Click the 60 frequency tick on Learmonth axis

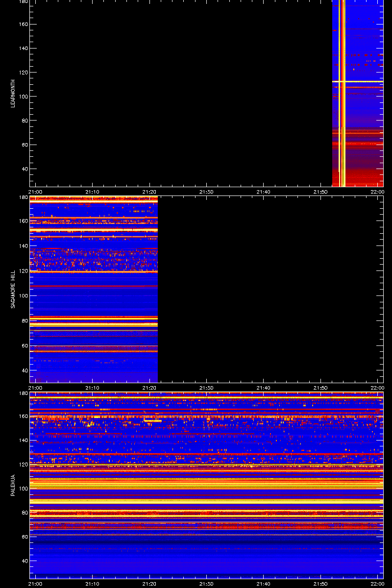tap(24, 145)
